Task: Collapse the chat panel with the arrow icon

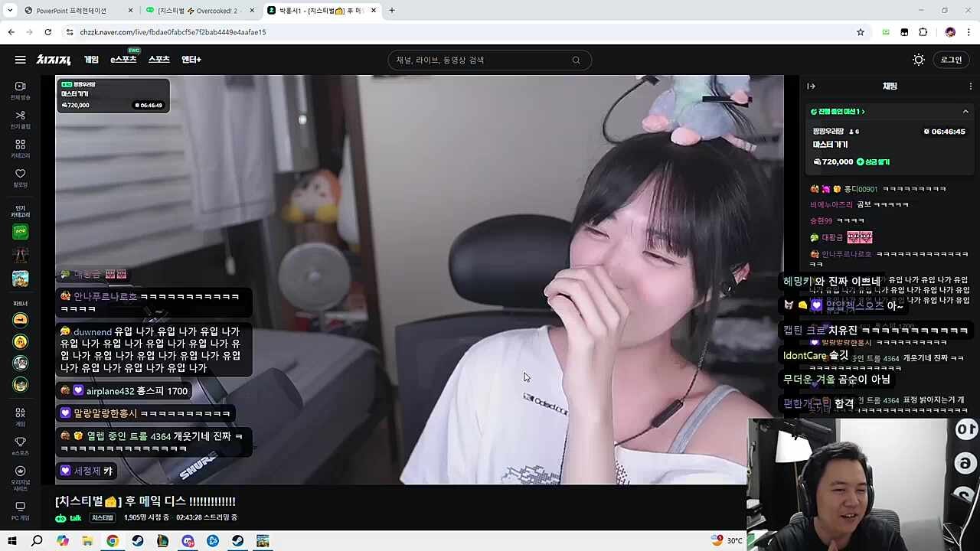Action: [811, 86]
